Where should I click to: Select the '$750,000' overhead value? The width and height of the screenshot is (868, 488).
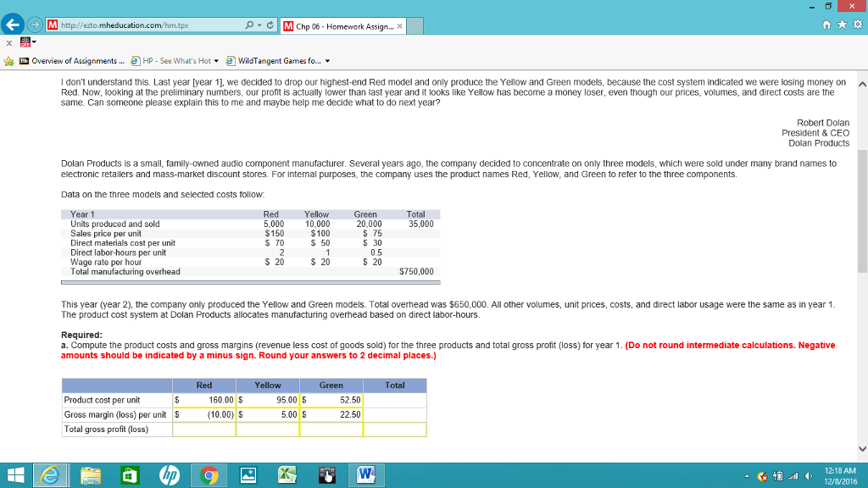tap(416, 272)
